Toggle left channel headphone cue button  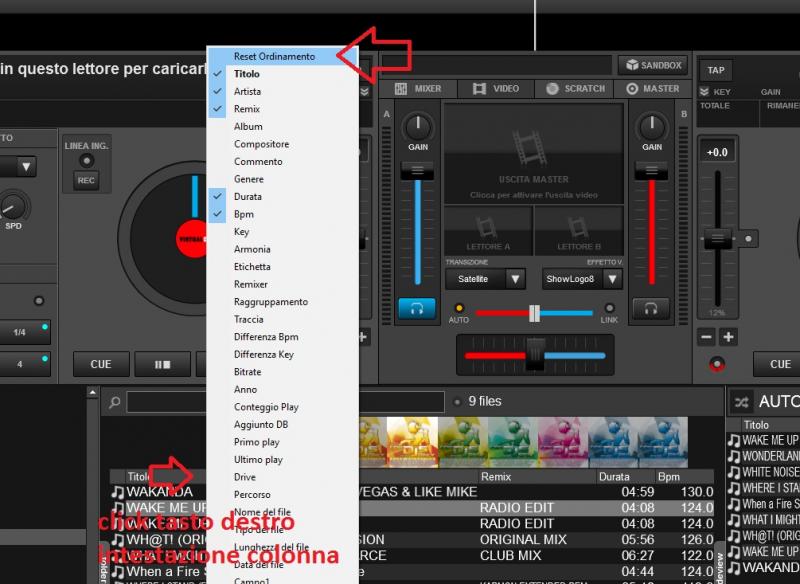click(x=417, y=309)
